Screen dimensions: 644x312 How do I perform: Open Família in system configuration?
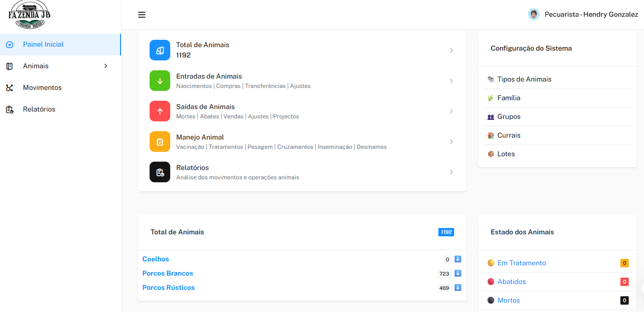click(509, 98)
